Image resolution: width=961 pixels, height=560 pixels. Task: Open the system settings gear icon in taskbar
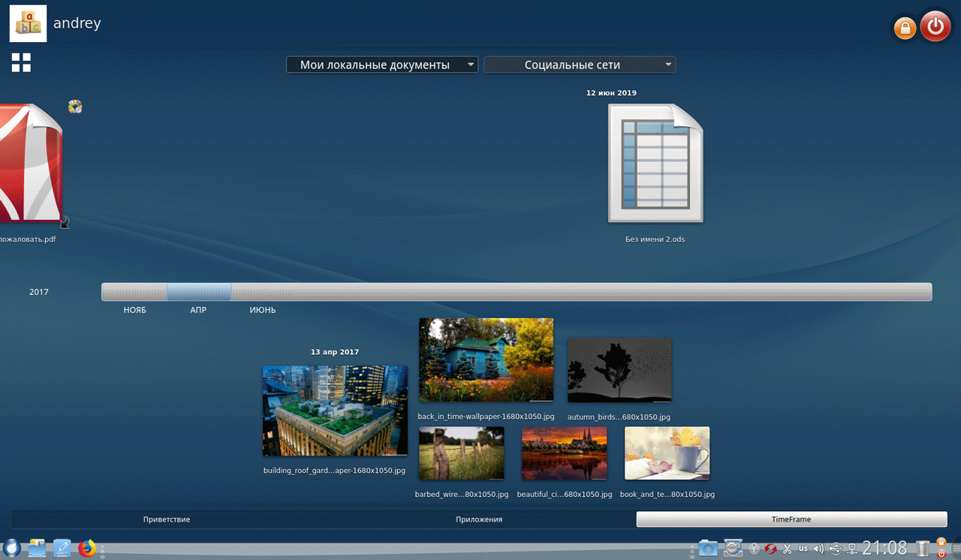pyautogui.click(x=733, y=549)
